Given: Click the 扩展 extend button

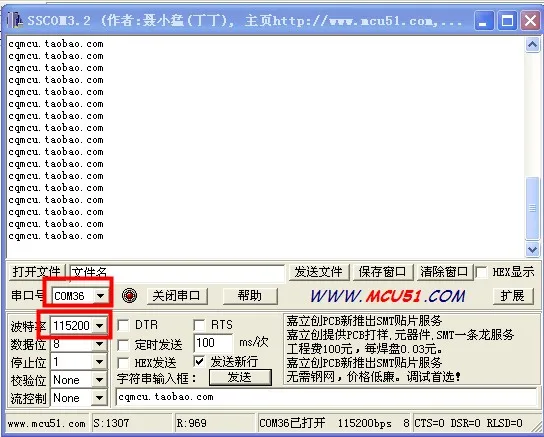Looking at the screenshot, I should tap(512, 296).
